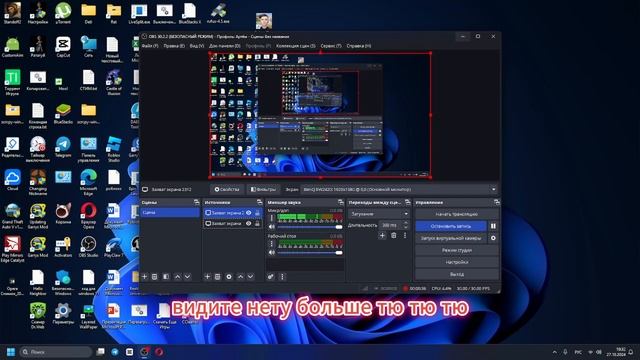The height and width of the screenshot is (360, 640).
Task: Click the Выход button in Управление
Action: [457, 274]
